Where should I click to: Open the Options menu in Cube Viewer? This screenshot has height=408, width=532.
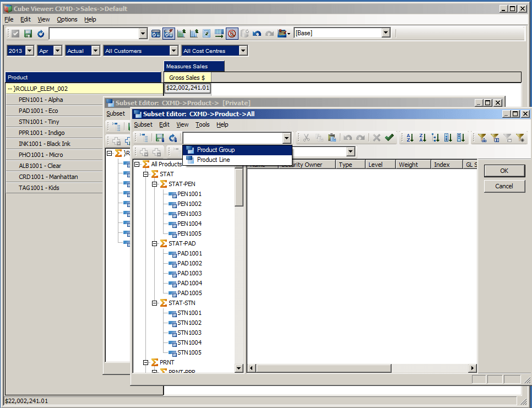[67, 19]
